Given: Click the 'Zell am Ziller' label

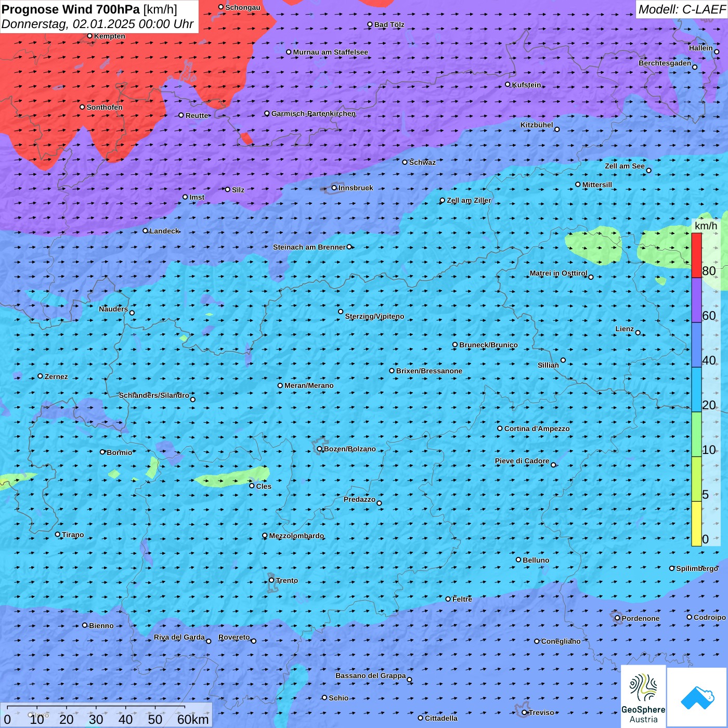Looking at the screenshot, I should (x=469, y=200).
